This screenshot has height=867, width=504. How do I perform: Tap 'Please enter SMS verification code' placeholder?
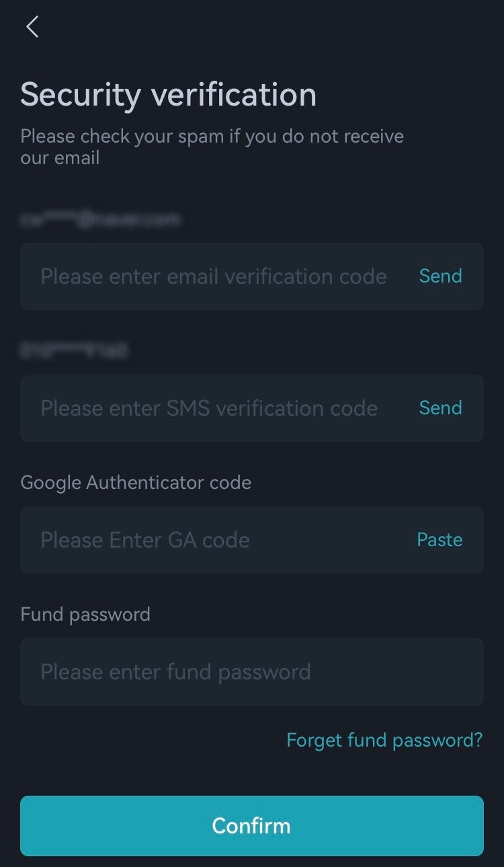(209, 408)
